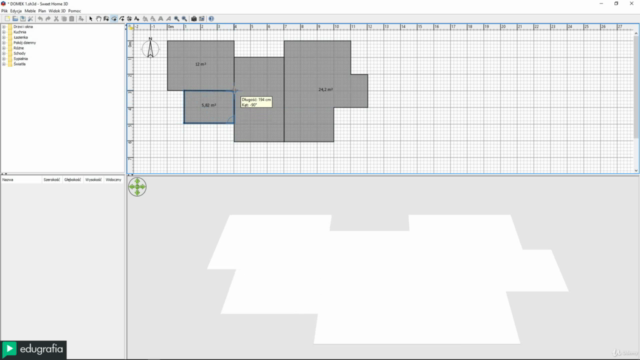
Task: Expand the Drzwi i okna category
Action: click(4, 27)
